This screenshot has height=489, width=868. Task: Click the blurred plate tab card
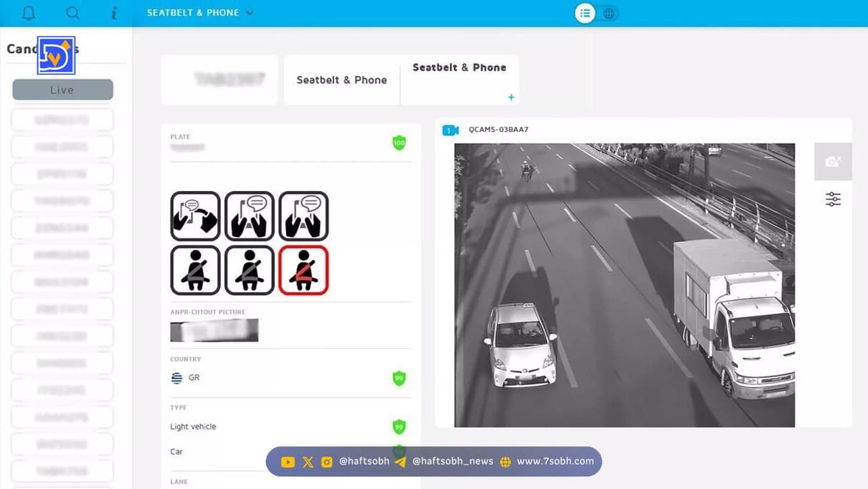(219, 80)
